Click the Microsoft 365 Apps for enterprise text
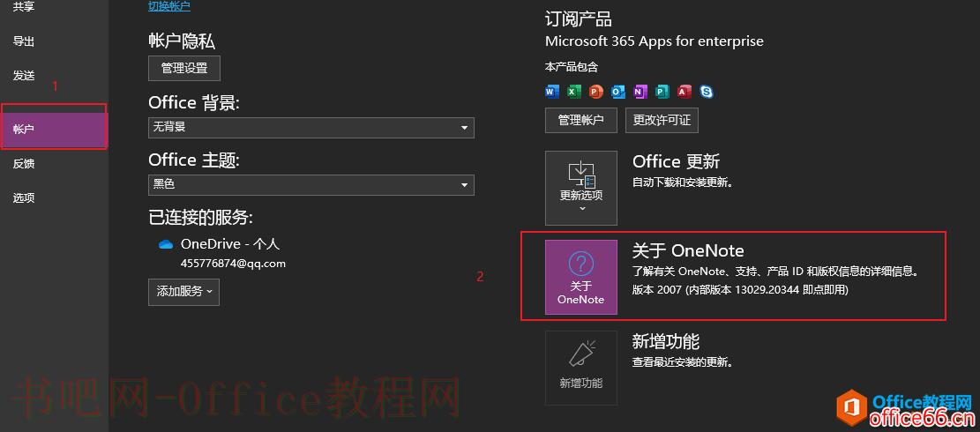 (655, 41)
